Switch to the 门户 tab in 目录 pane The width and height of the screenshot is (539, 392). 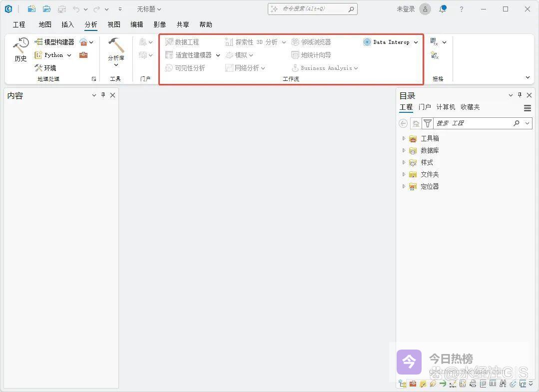point(425,107)
